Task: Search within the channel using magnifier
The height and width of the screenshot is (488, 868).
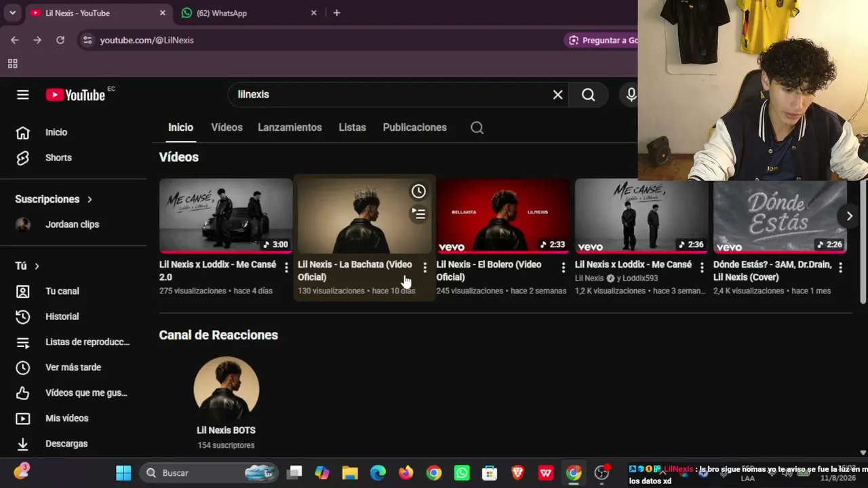Action: click(477, 127)
